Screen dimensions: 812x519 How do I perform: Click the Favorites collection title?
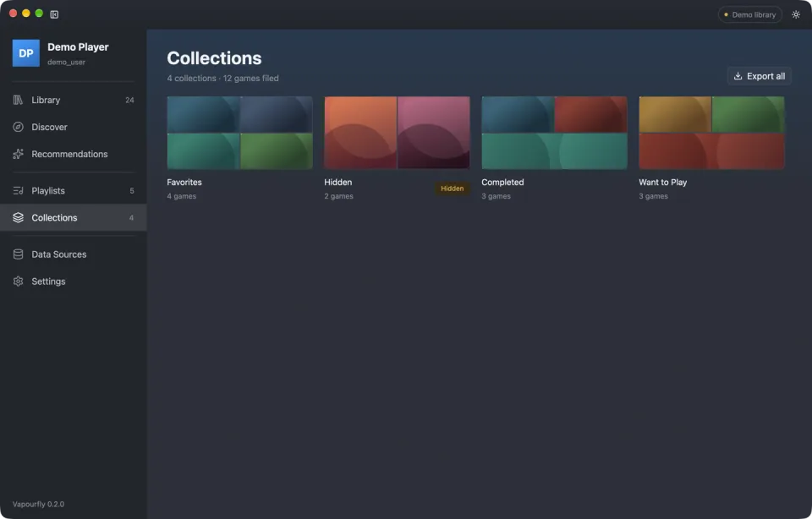click(x=184, y=182)
